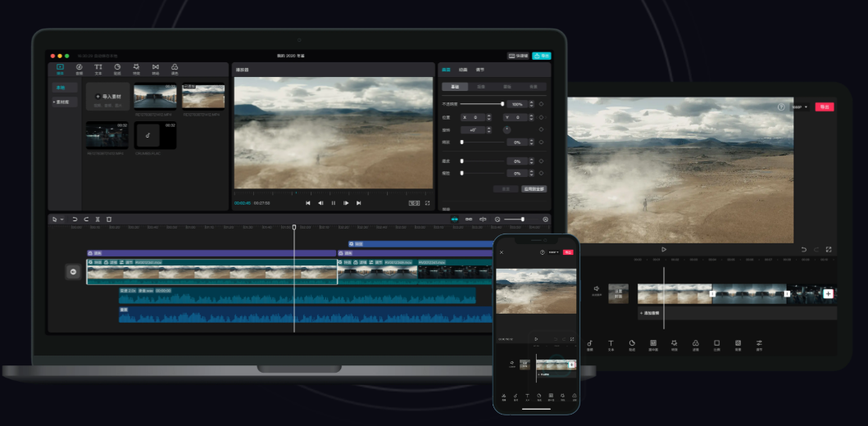Image resolution: width=868 pixels, height=426 pixels.
Task: Mute the tablet video track sound
Action: click(597, 290)
